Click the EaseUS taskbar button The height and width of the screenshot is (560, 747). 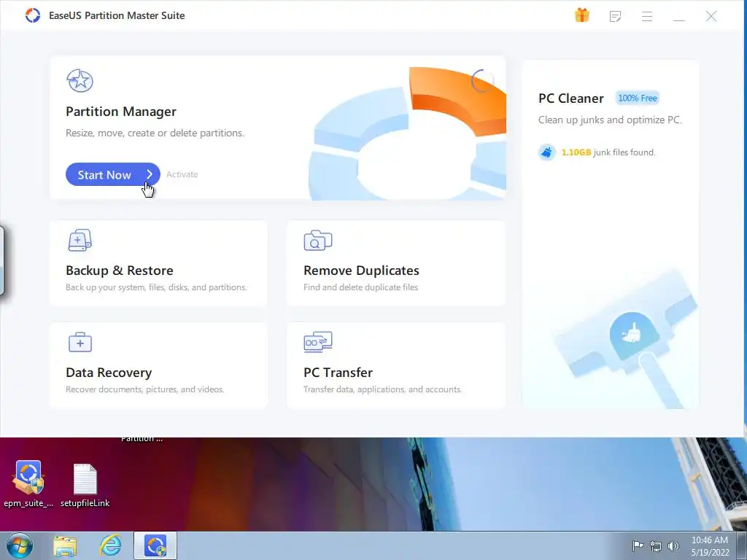(155, 545)
